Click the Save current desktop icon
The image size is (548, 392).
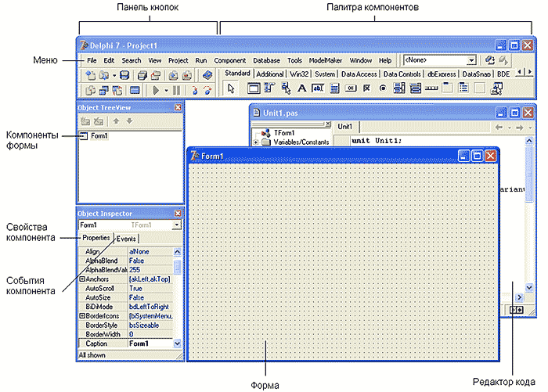point(490,60)
